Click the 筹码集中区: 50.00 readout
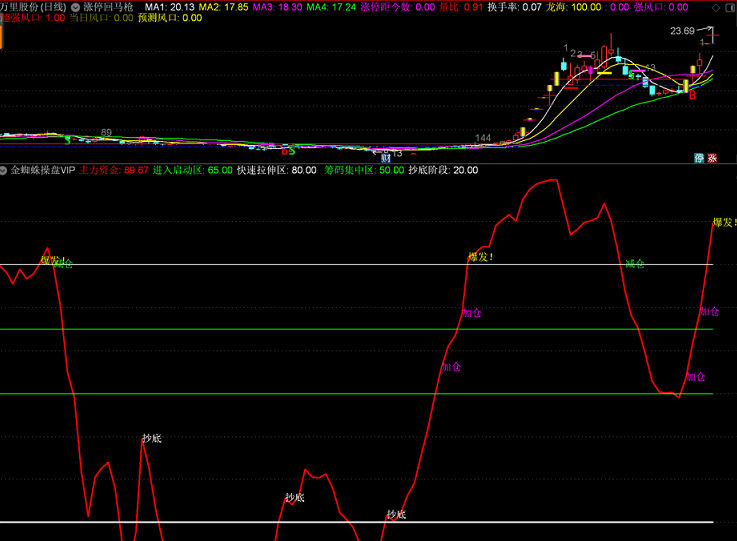737x541 pixels. pyautogui.click(x=364, y=170)
